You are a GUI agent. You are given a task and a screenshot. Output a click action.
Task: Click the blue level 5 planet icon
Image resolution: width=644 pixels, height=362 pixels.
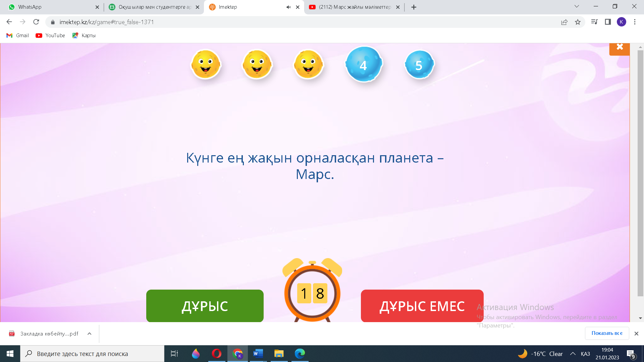tap(419, 64)
